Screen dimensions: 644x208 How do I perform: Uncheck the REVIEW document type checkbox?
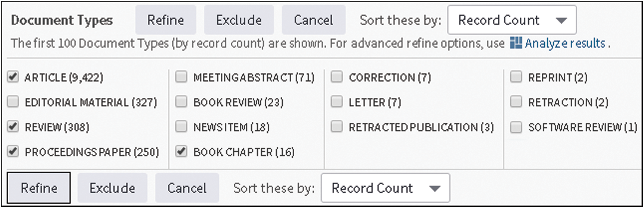tap(14, 127)
